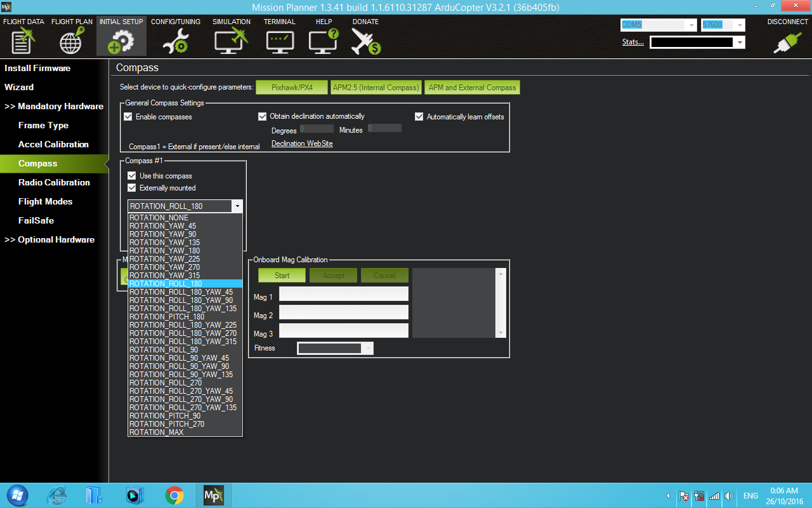Select ROTATION_PITCH_180 option
Viewport: 812px width, 508px height.
185,317
